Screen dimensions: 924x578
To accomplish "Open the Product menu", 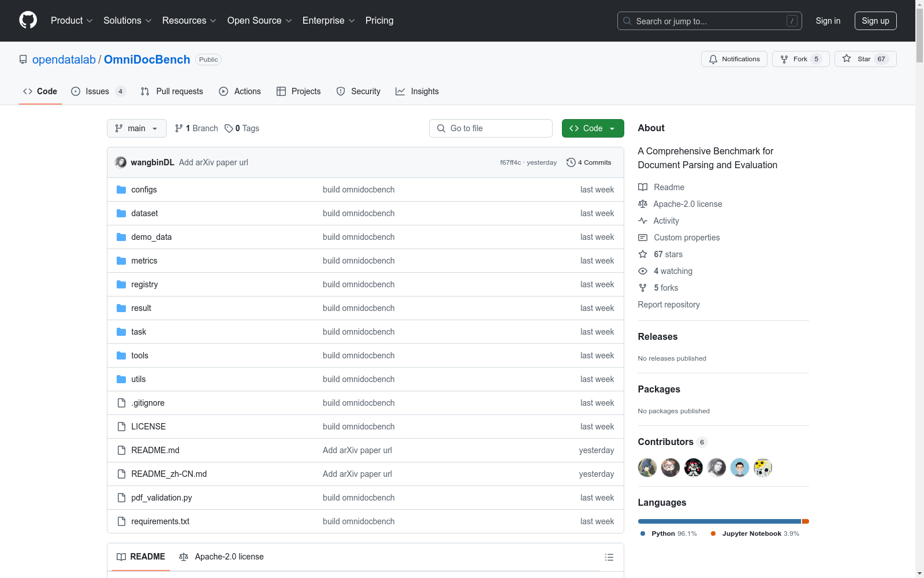I will (x=72, y=20).
